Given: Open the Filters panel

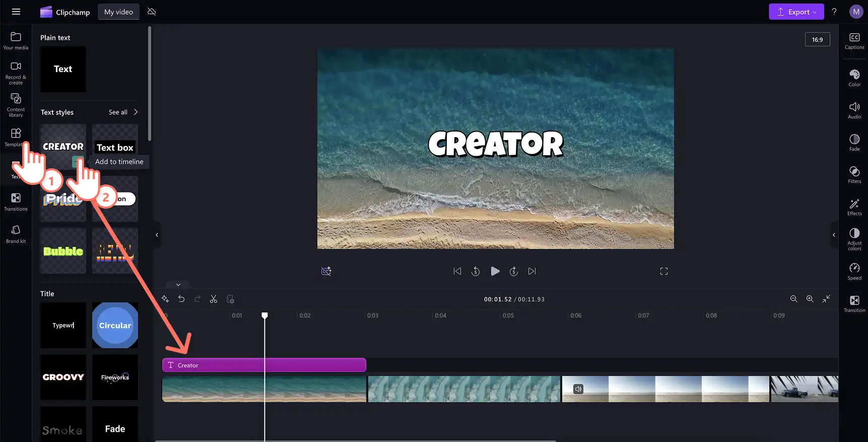Looking at the screenshot, I should [x=854, y=174].
